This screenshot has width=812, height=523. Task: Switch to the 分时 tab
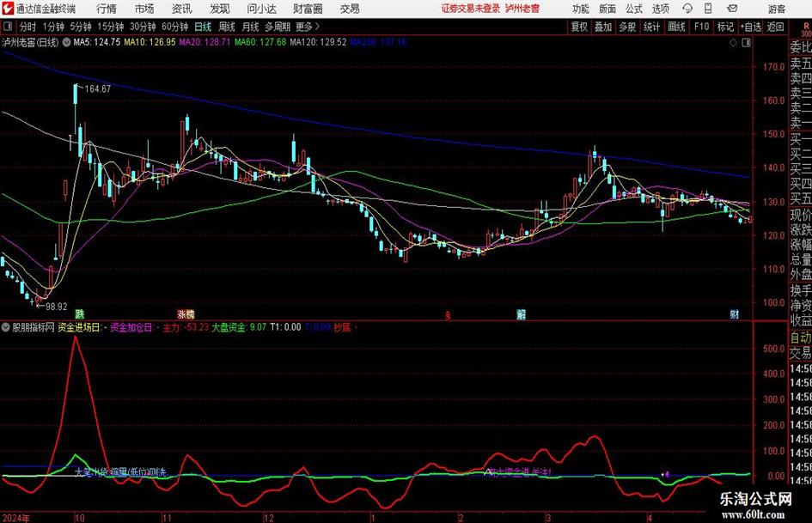click(28, 27)
